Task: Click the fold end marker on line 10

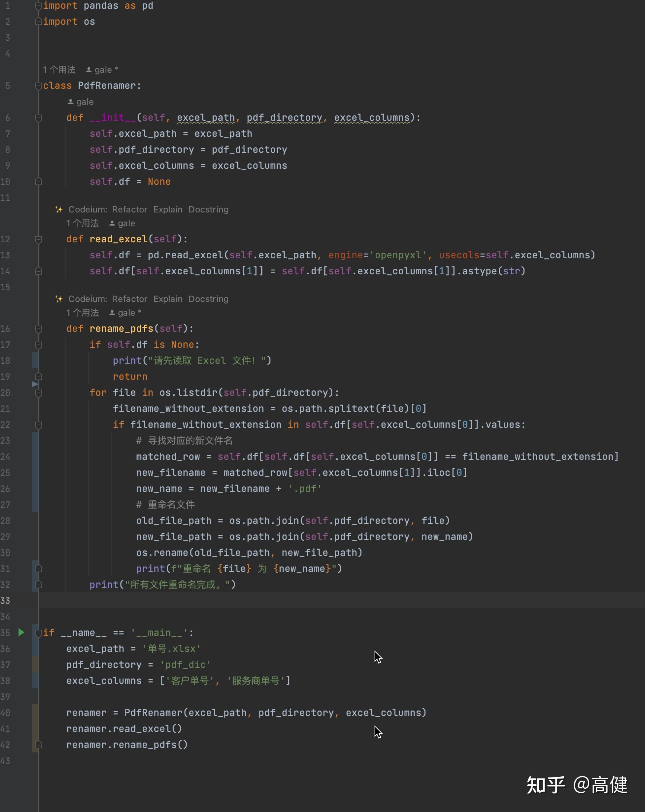Action: pos(38,182)
